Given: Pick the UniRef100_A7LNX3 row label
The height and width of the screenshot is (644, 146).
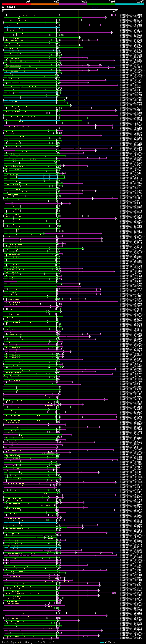Looking at the screenshot, I should click(131, 233).
